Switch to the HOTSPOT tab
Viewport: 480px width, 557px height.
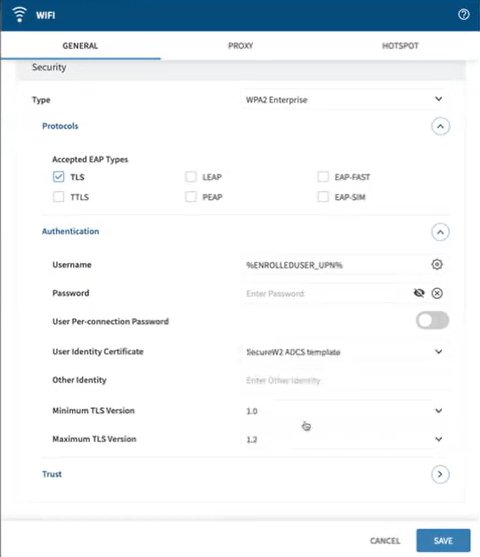point(400,45)
